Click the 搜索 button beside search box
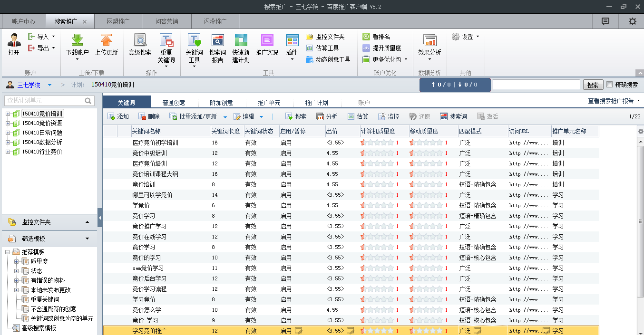Image resolution: width=644 pixels, height=335 pixels. 593,85
